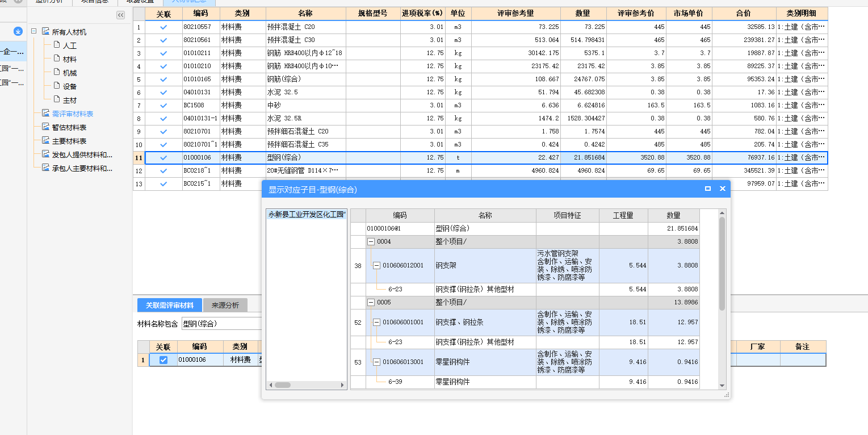Click quantity cell 21.851684 in row 11
The image size is (868, 435).
tap(584, 157)
